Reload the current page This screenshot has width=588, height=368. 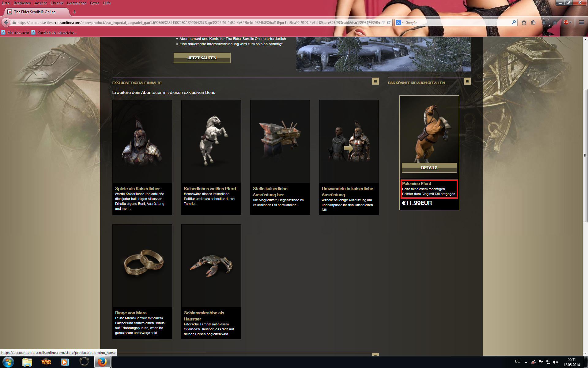pos(389,22)
